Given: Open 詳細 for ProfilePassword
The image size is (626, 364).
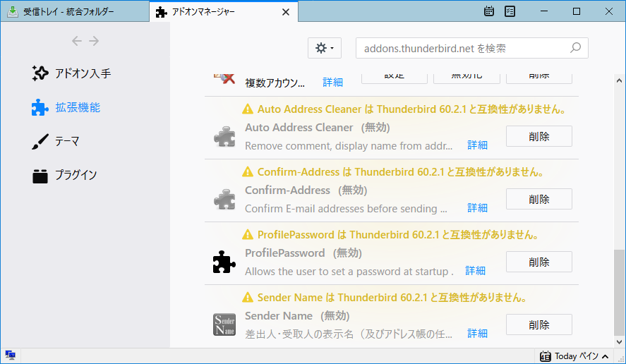Looking at the screenshot, I should coord(476,271).
